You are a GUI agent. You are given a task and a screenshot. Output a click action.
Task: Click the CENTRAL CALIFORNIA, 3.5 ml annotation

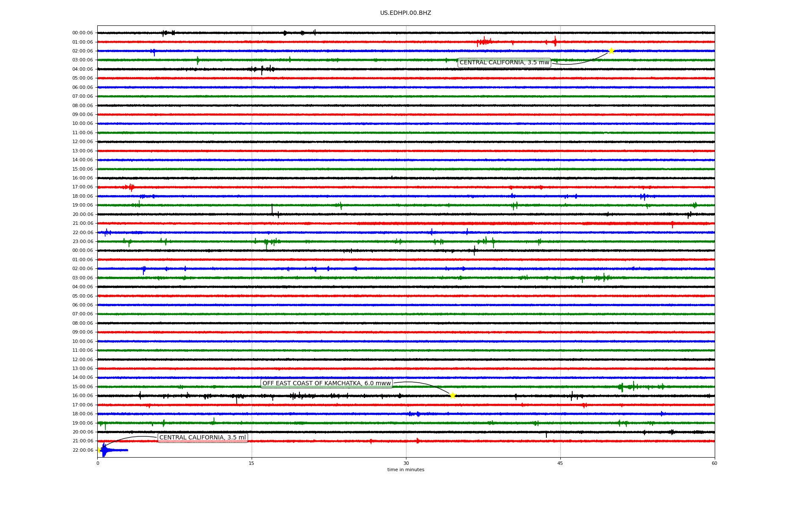click(202, 438)
